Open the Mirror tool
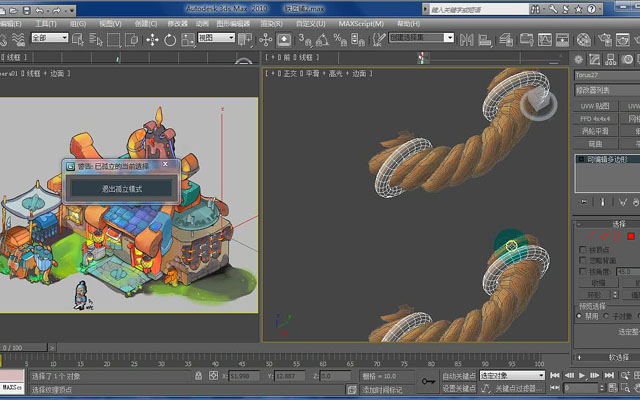Viewport: 640px width, 400px height. [x=467, y=40]
